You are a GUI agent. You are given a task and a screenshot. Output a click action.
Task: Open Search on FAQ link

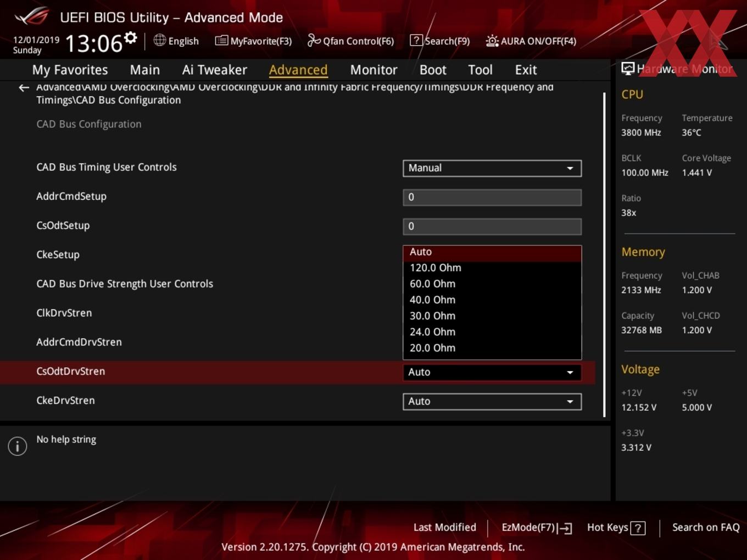pyautogui.click(x=706, y=528)
